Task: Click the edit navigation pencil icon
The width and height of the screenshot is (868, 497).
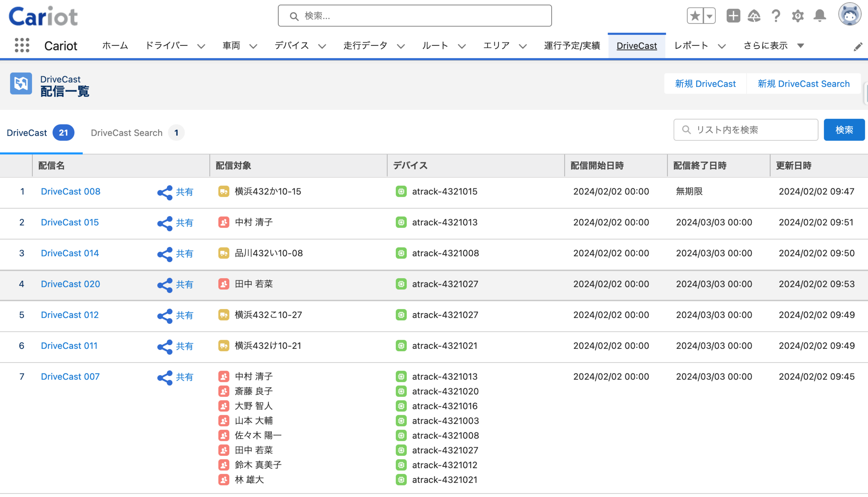Action: point(858,47)
